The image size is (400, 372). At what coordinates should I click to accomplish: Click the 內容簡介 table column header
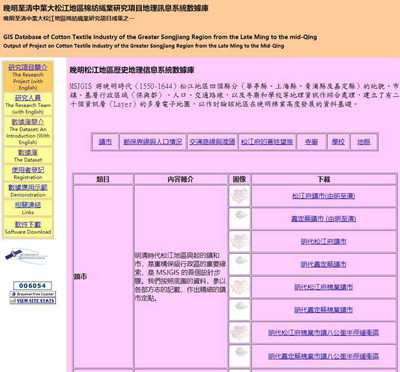pyautogui.click(x=181, y=179)
